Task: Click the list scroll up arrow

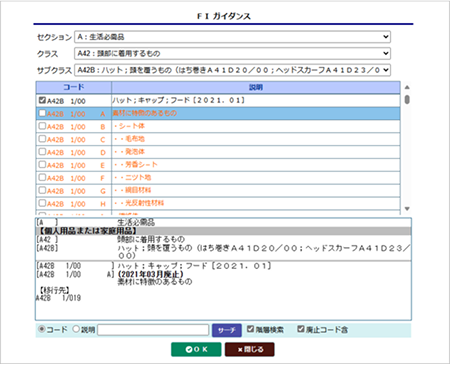Action: coord(407,87)
